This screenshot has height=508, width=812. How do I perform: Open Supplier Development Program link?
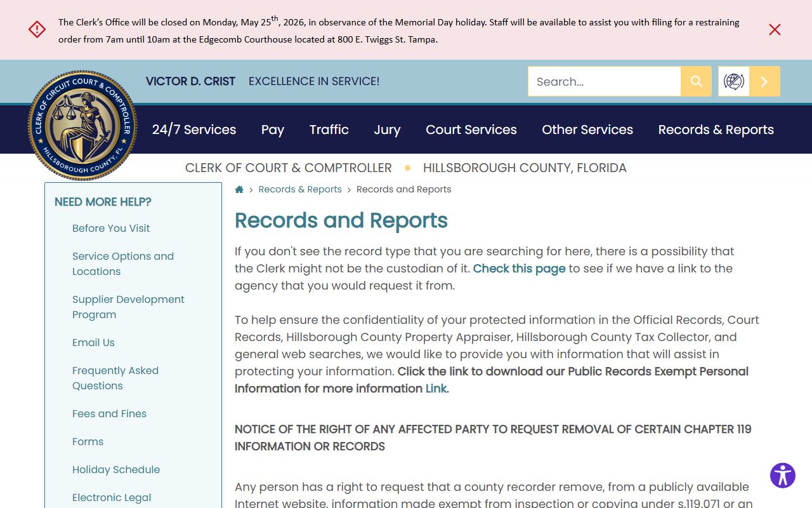[128, 307]
